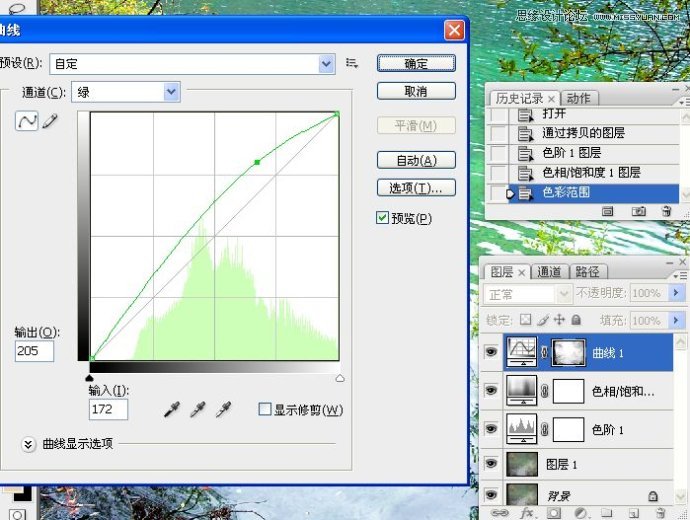
Task: Click mask link chain on 色阶 1 layer
Action: [x=544, y=429]
